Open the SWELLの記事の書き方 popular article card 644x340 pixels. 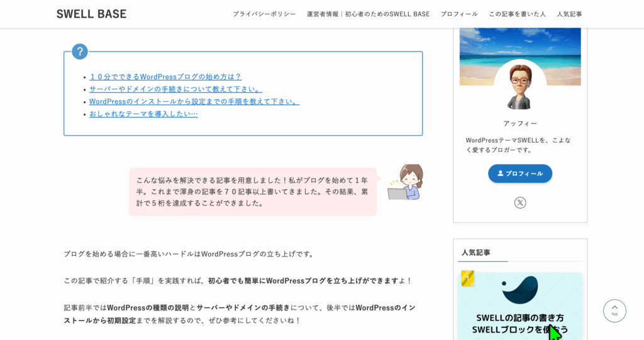coord(520,306)
